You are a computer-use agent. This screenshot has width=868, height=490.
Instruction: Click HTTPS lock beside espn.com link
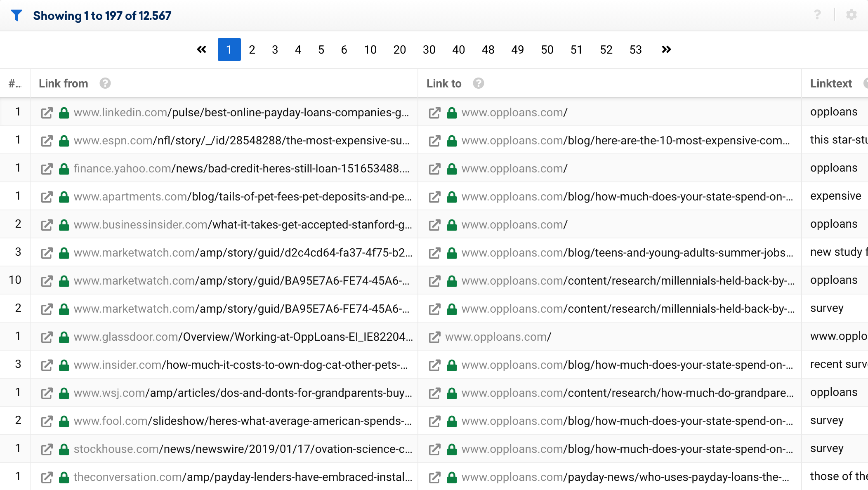coord(64,141)
